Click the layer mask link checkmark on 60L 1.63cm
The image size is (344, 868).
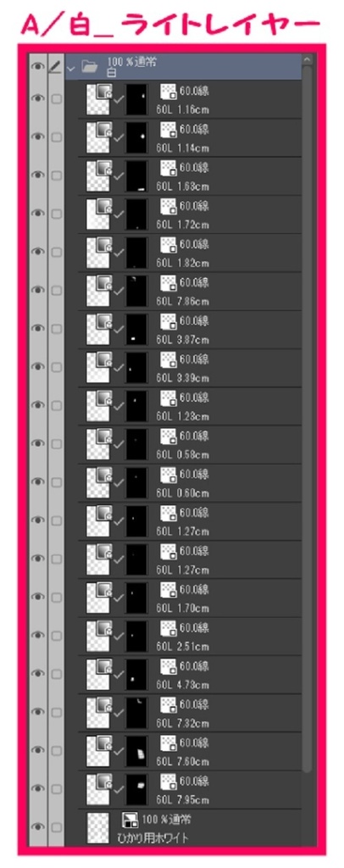click(118, 176)
